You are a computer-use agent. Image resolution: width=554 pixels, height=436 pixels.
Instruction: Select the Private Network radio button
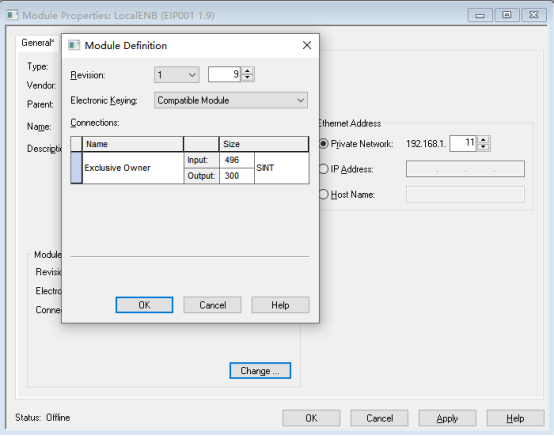(x=323, y=143)
